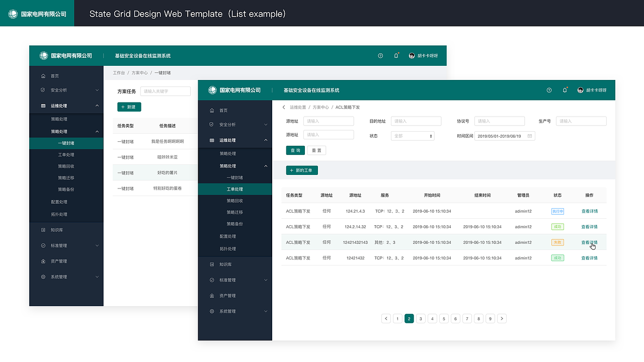This screenshot has height=362, width=644.
Task: Jump to page 9 in pagination
Action: [x=490, y=318]
